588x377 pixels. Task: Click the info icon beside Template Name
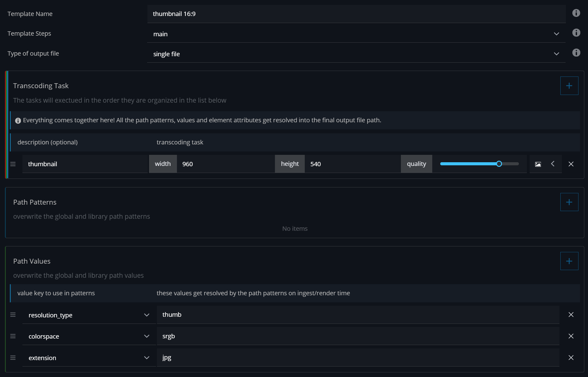[x=576, y=13]
